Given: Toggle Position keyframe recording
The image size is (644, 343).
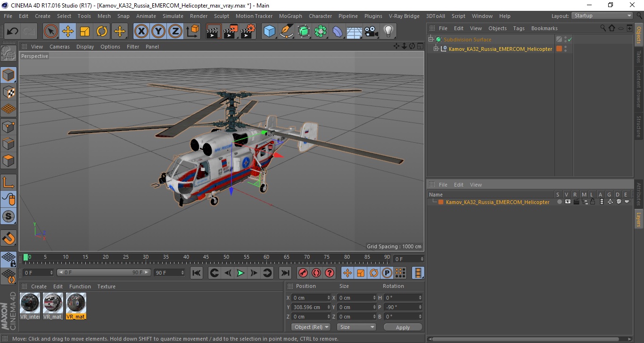Looking at the screenshot, I should coord(347,273).
